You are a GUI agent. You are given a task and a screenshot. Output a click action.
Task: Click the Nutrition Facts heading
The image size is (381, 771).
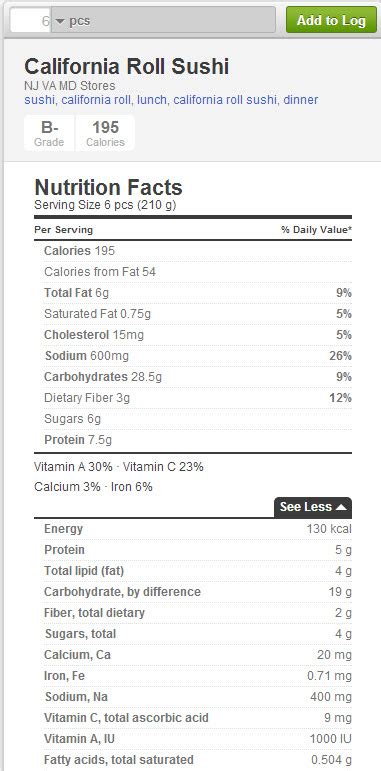coord(108,187)
